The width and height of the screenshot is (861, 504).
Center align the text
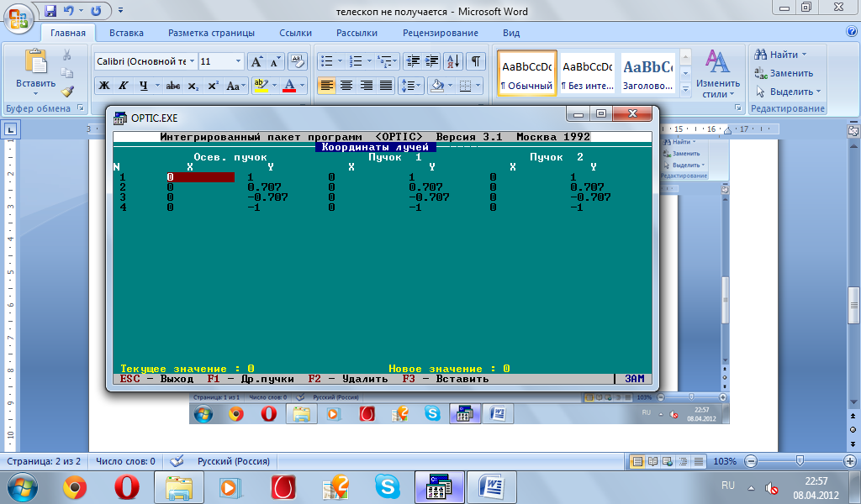[346, 86]
